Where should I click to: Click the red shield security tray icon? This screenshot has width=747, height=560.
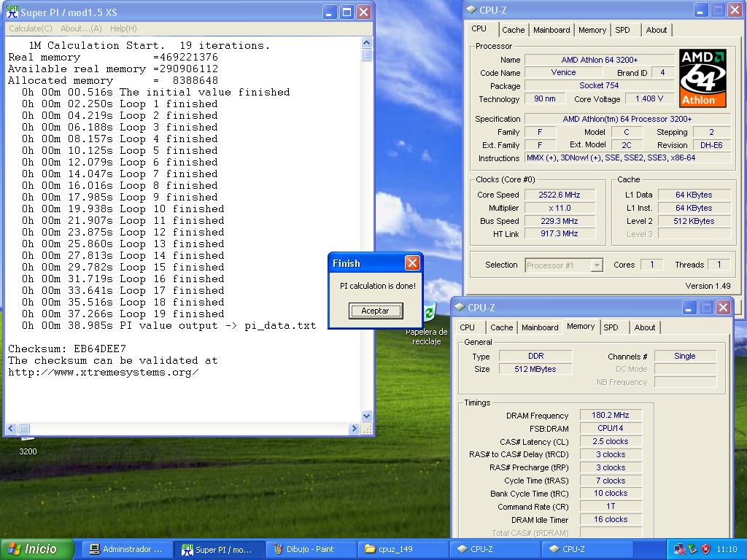pyautogui.click(x=706, y=549)
